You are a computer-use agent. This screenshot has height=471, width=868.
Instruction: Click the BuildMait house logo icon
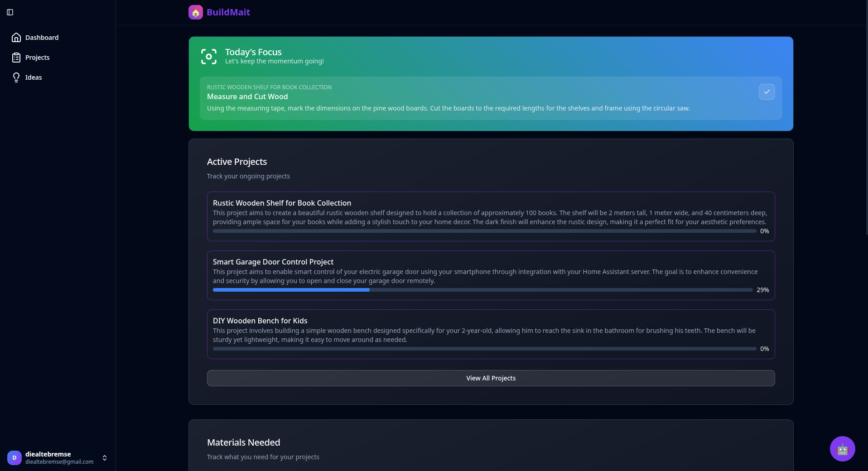[x=196, y=12]
